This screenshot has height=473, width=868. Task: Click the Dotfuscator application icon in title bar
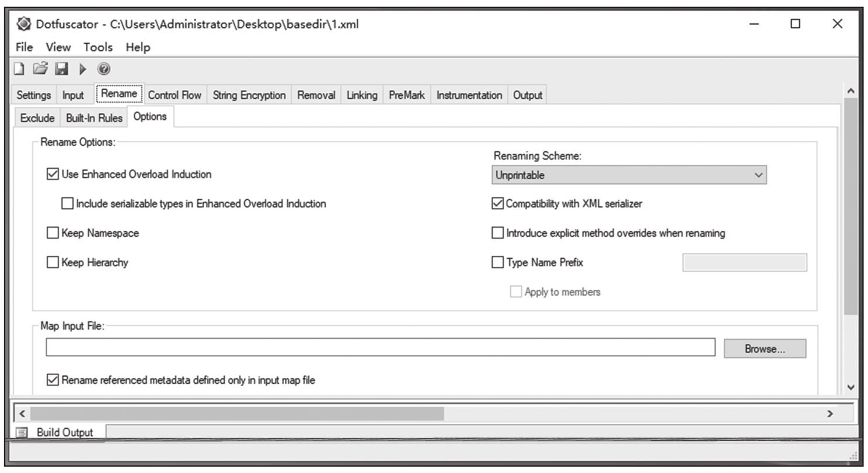pyautogui.click(x=24, y=24)
